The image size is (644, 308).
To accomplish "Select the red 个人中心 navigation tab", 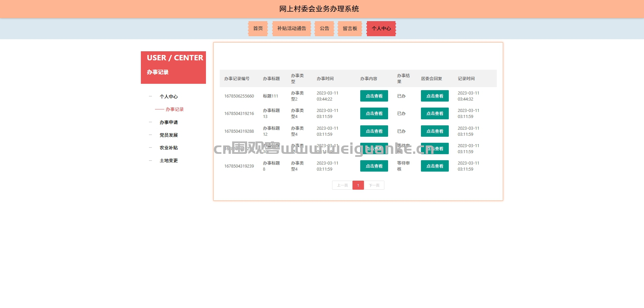I will click(x=381, y=28).
